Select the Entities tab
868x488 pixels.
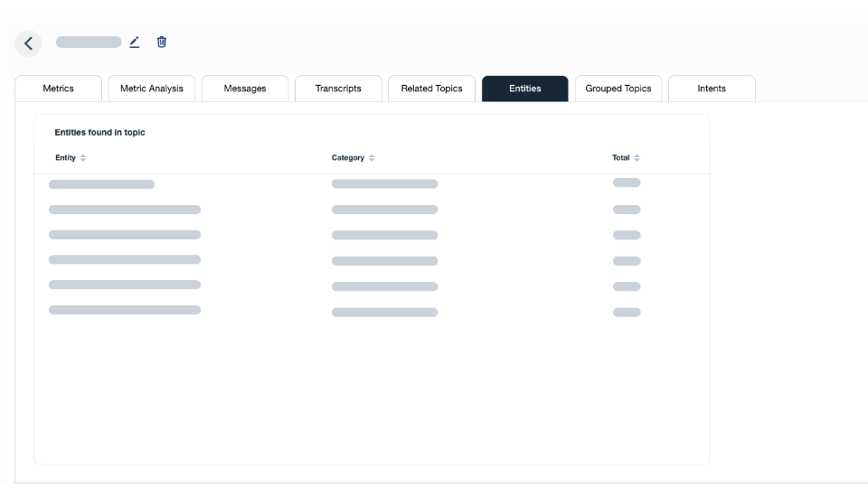click(524, 89)
